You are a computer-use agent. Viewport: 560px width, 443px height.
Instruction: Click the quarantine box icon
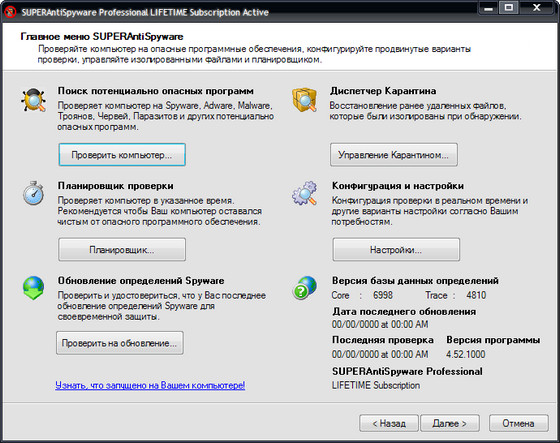(304, 100)
